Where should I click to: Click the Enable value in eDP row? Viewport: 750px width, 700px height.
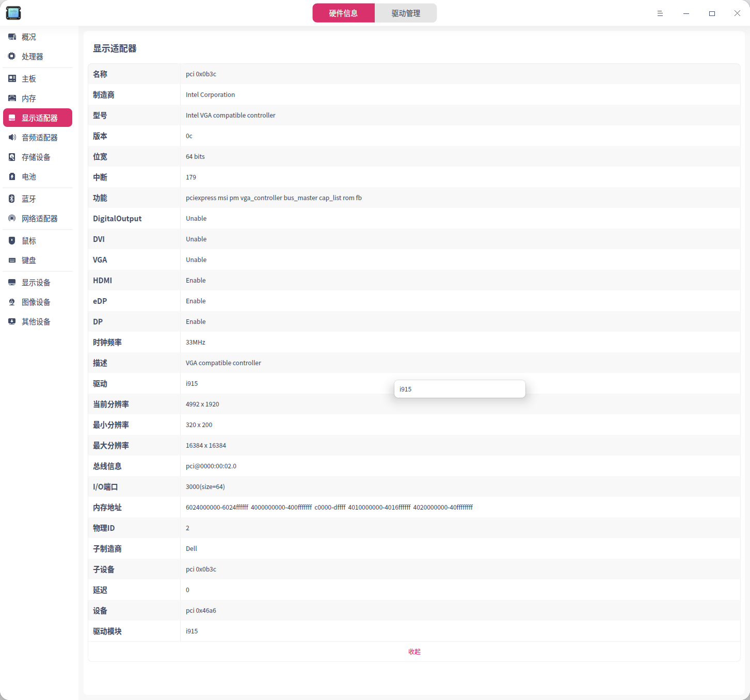click(x=196, y=301)
